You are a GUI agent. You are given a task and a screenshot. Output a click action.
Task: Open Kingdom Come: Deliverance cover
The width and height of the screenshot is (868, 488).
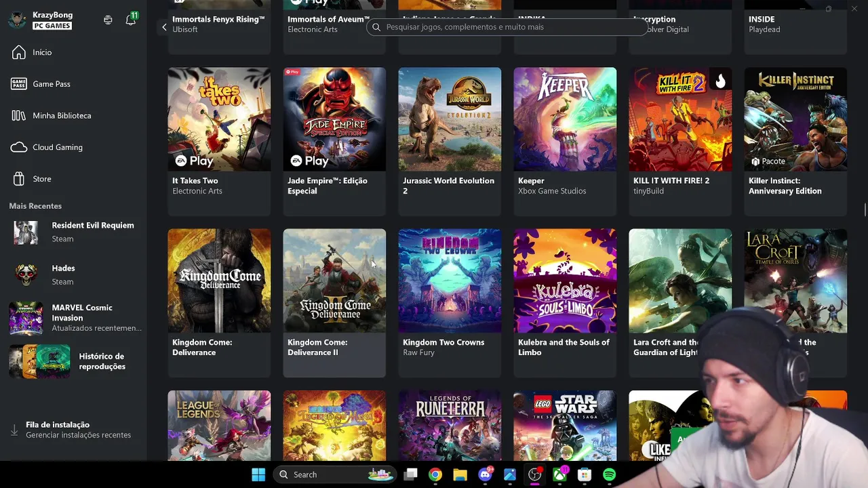[x=219, y=281]
